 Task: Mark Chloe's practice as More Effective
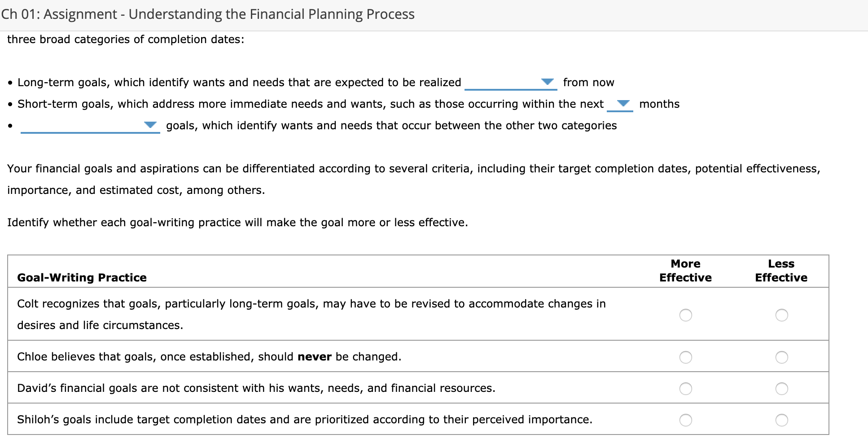coord(685,357)
